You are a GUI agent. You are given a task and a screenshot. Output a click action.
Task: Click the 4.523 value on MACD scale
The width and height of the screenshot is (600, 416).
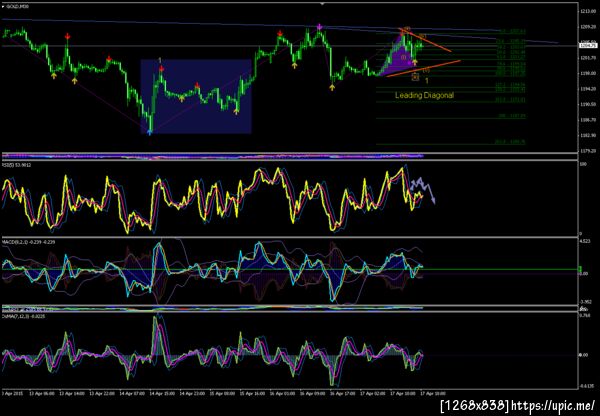point(586,241)
